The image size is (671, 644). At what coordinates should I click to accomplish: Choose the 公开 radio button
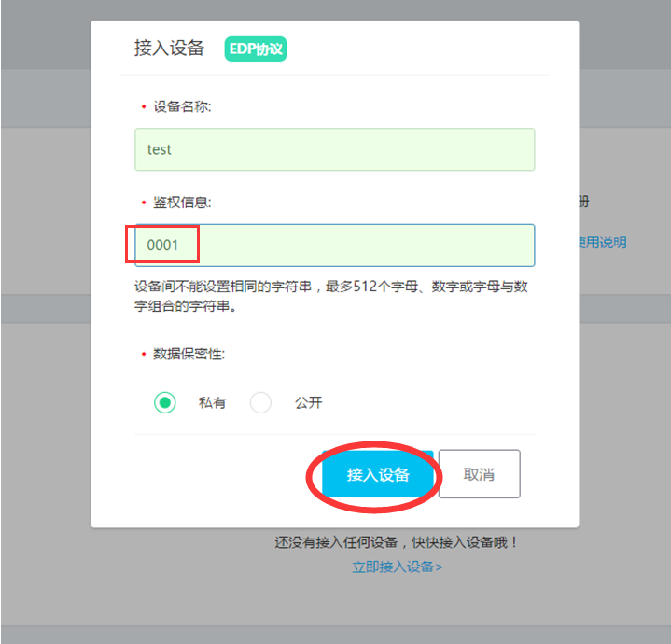click(260, 402)
